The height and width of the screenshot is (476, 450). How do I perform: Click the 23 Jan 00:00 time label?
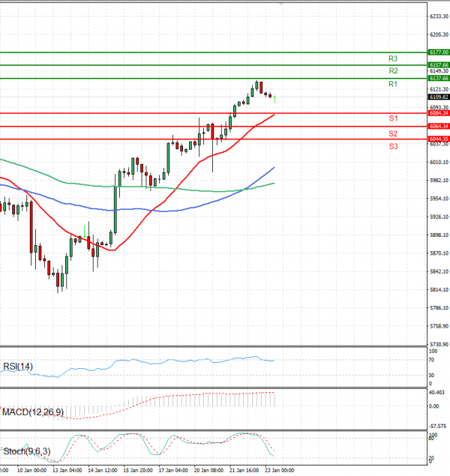(x=279, y=470)
